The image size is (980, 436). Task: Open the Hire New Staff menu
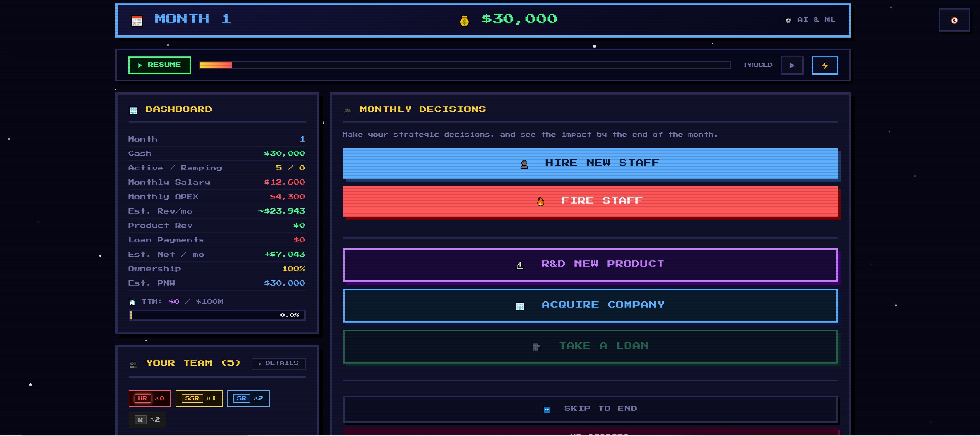pos(590,163)
